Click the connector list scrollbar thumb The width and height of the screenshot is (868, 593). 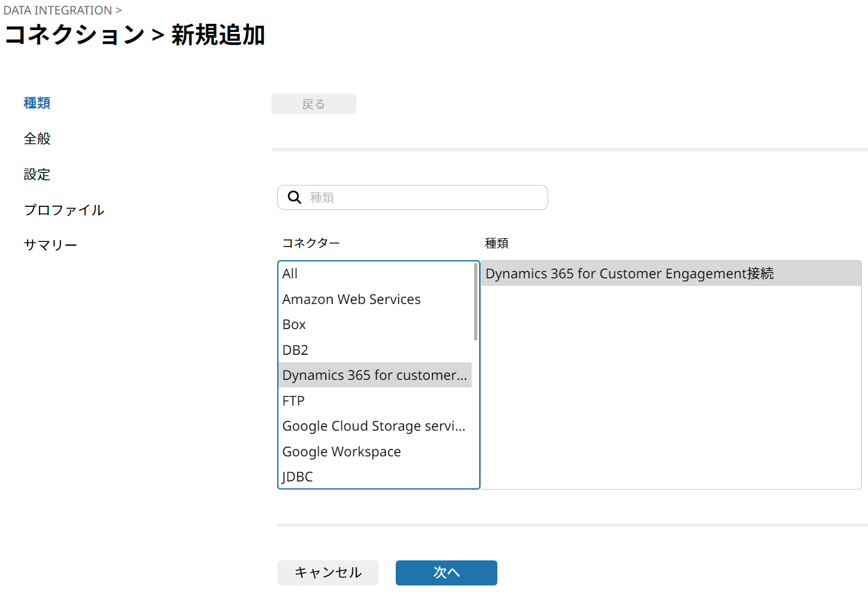click(475, 302)
